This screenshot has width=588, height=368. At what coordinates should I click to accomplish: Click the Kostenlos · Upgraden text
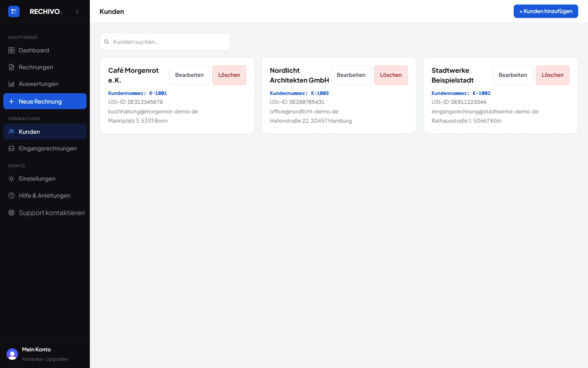pos(45,359)
